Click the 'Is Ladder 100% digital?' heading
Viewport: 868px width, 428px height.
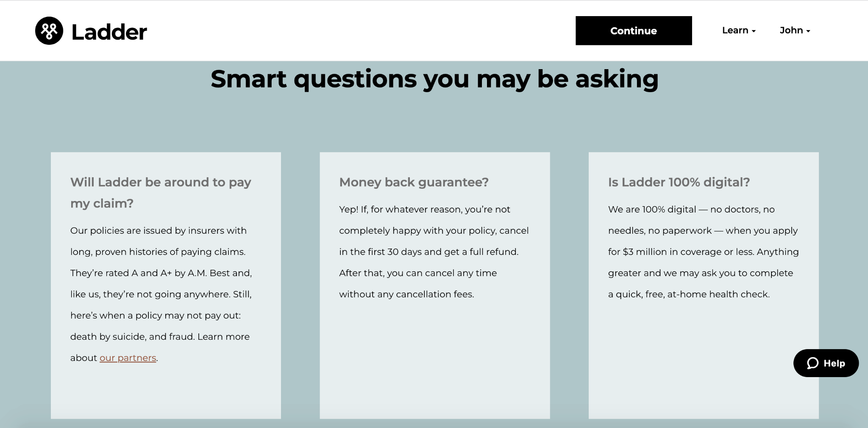pyautogui.click(x=679, y=182)
